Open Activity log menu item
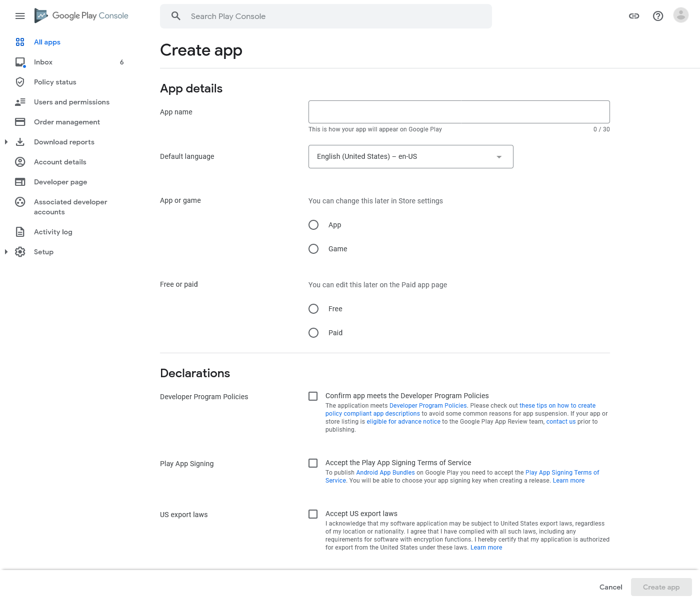The height and width of the screenshot is (602, 700). pos(53,232)
